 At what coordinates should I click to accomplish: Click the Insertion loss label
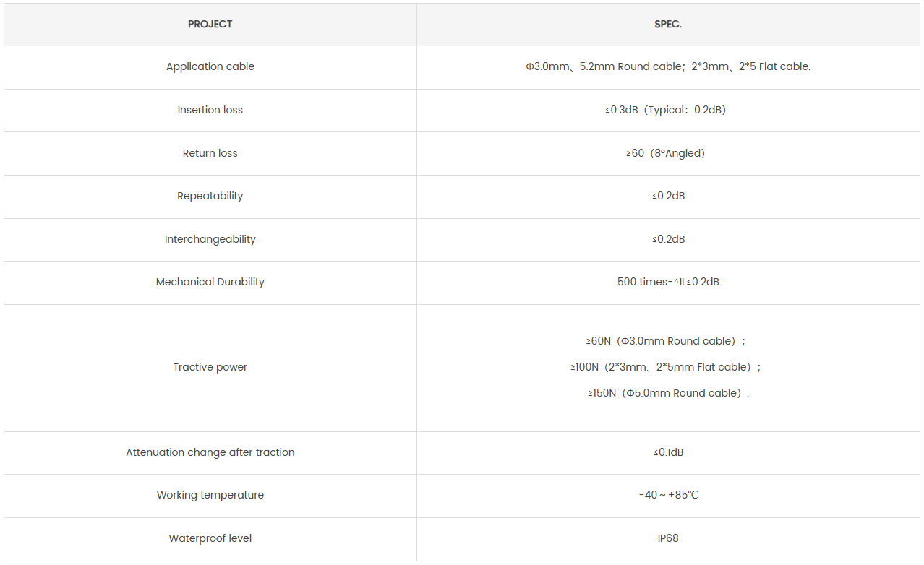point(210,110)
